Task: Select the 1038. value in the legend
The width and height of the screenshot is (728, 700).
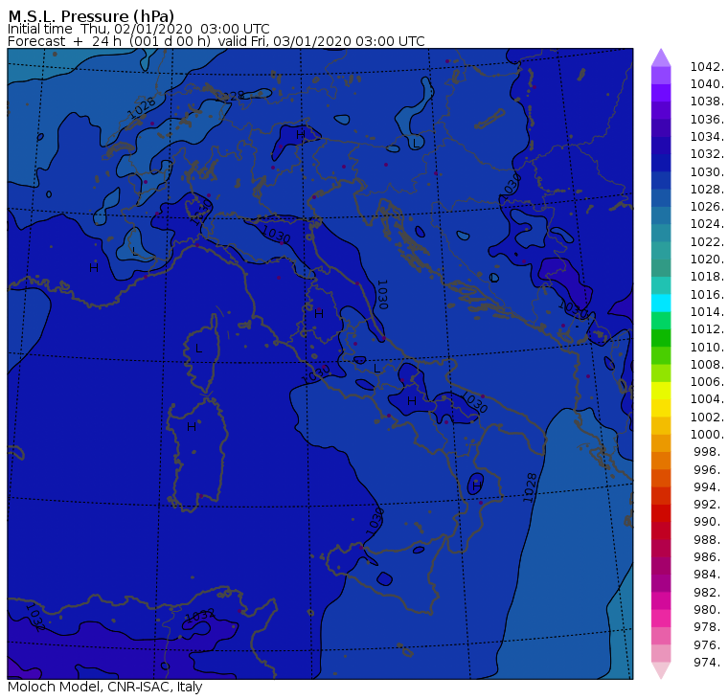Action: point(707,102)
